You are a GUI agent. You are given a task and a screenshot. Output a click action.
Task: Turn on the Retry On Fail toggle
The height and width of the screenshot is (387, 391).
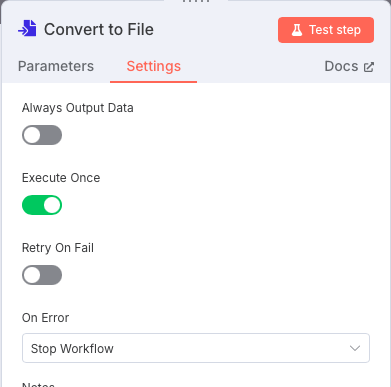(x=42, y=275)
